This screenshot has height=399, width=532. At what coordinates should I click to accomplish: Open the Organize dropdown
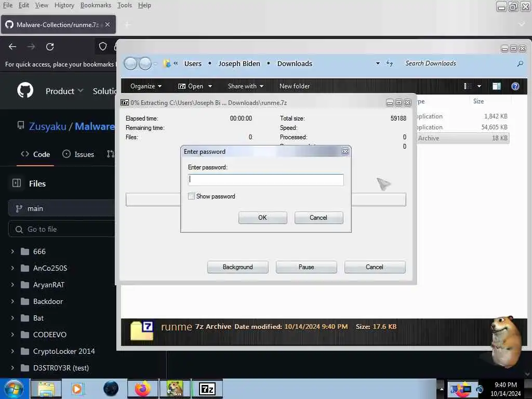click(146, 86)
